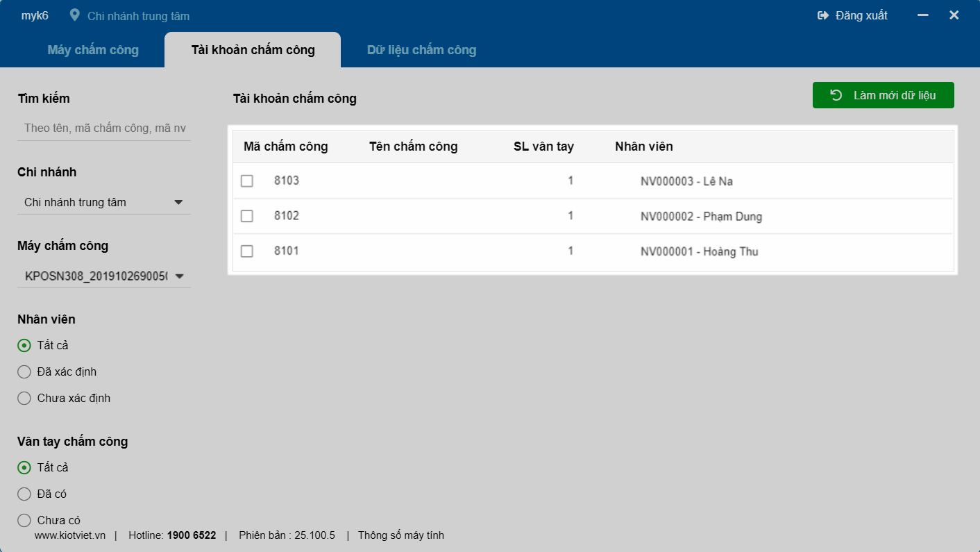Click the location pin icon beside Chi nhánh trung tâm

[x=75, y=15]
